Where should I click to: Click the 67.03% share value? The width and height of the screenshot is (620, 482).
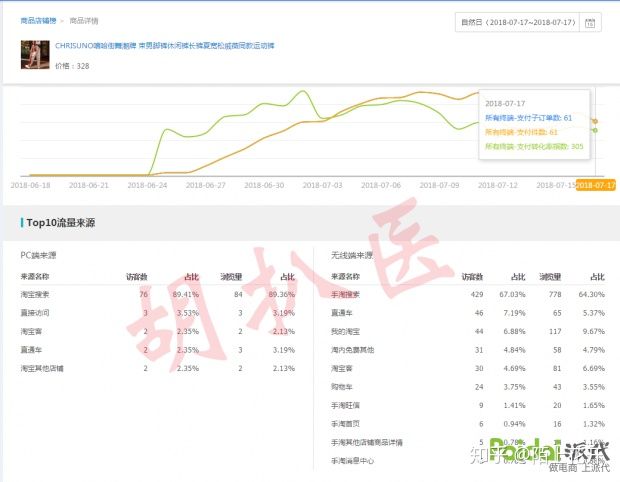[512, 295]
